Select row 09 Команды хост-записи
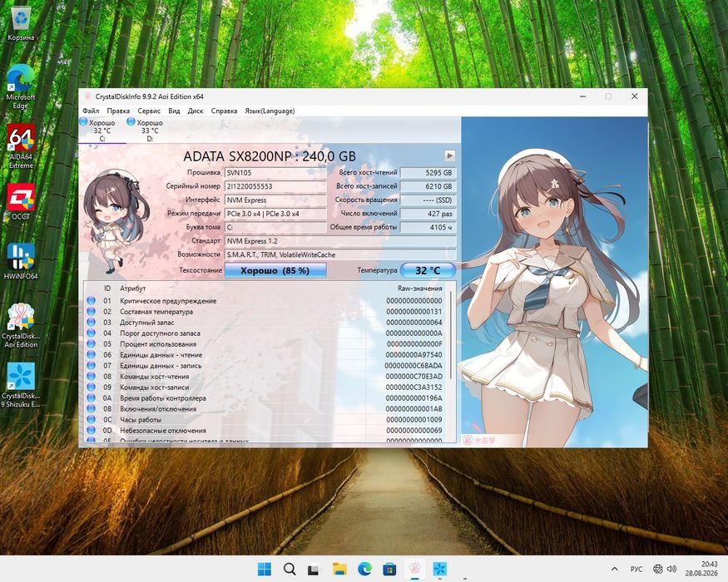Viewport: 728px width, 582px height. 265,387
